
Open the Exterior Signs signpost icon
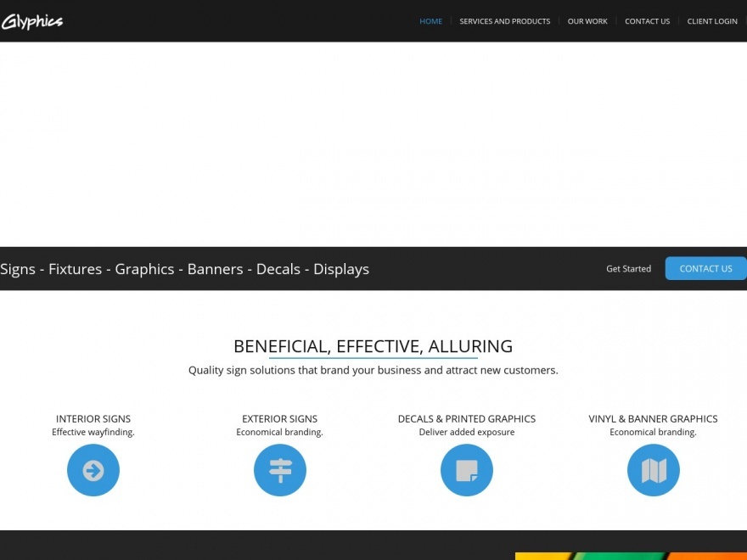(280, 470)
